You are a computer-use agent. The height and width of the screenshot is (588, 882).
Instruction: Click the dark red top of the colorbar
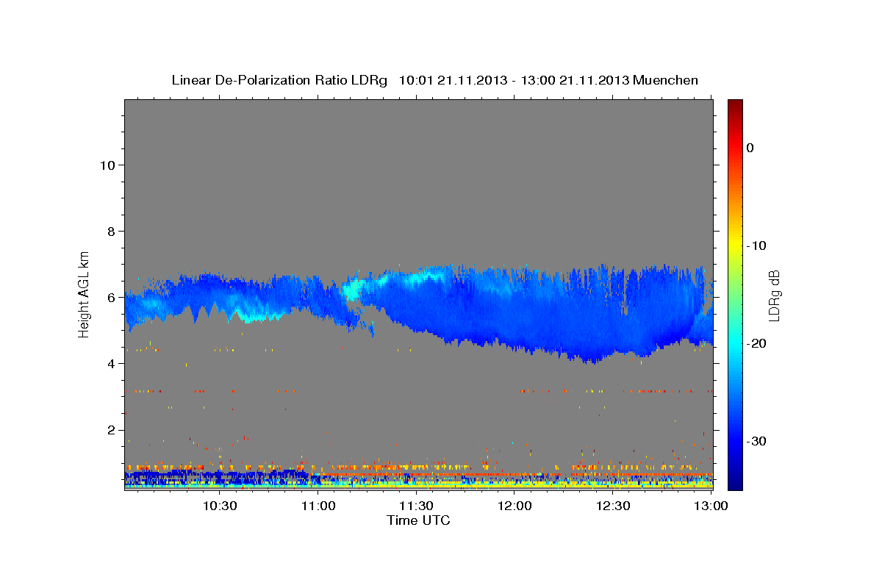coord(735,105)
